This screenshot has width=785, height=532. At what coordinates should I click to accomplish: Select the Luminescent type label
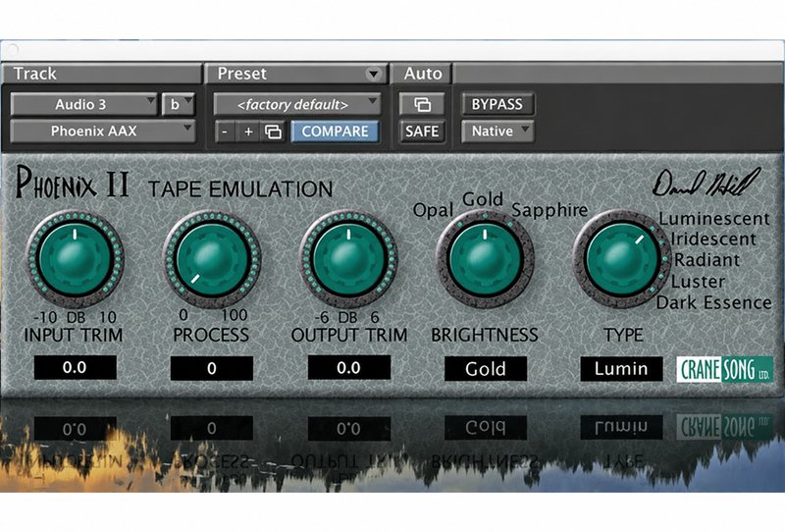(714, 219)
